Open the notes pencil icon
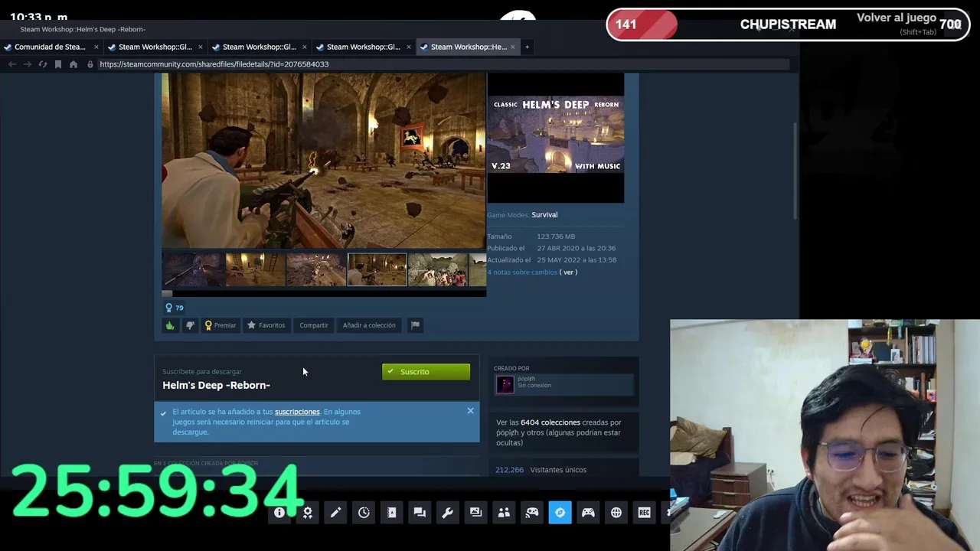This screenshot has height=551, width=980. click(x=335, y=513)
